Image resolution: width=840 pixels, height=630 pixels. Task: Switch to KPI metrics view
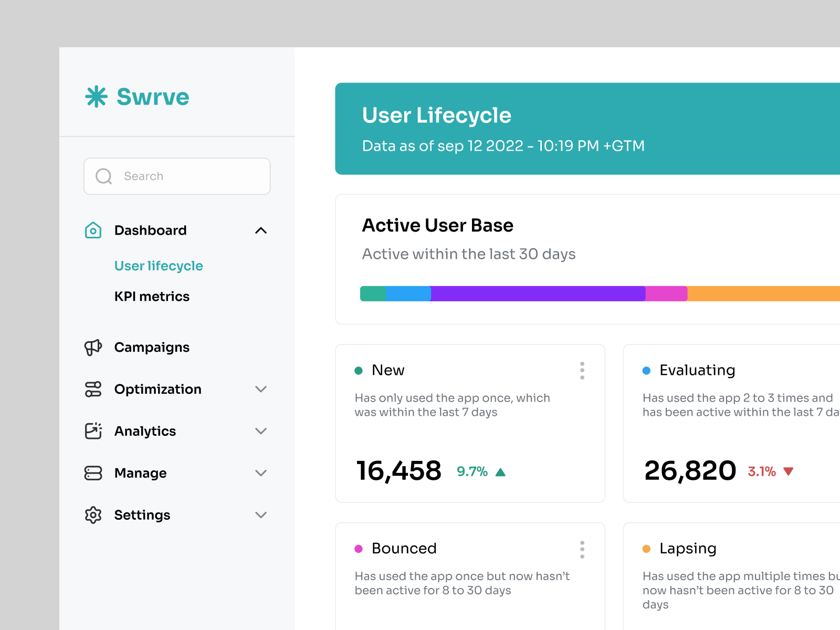coord(152,296)
